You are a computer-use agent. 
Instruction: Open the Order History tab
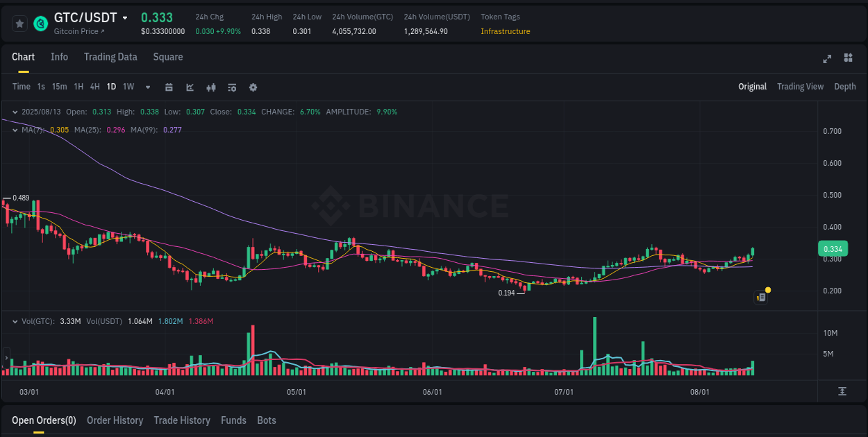[x=115, y=420]
